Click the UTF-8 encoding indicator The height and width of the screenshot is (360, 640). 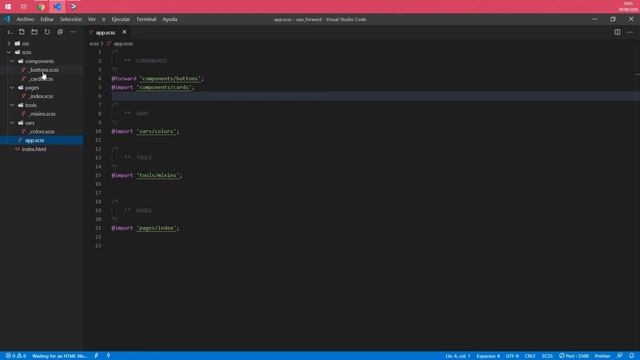click(x=512, y=356)
